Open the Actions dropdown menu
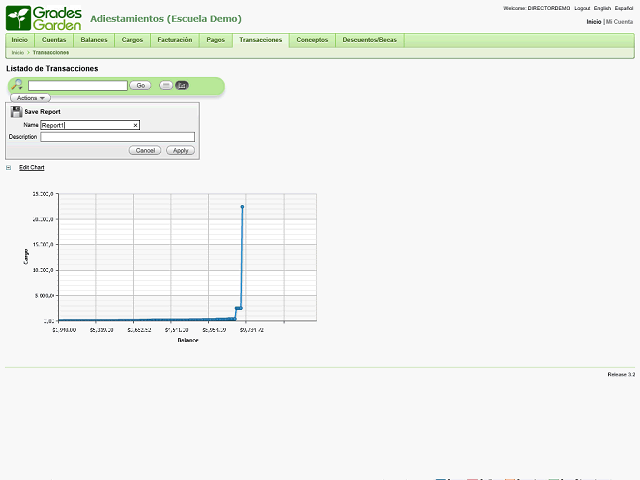 30,98
